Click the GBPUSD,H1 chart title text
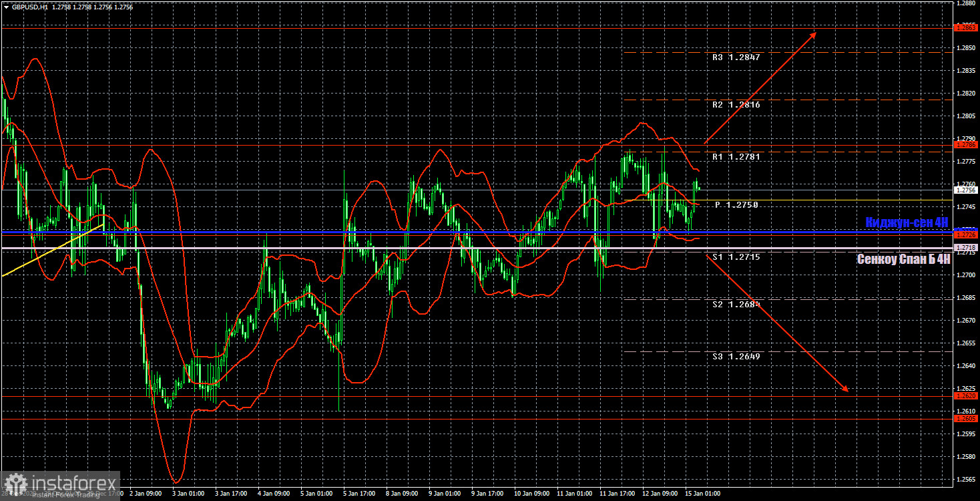The height and width of the screenshot is (501, 980). (30, 7)
